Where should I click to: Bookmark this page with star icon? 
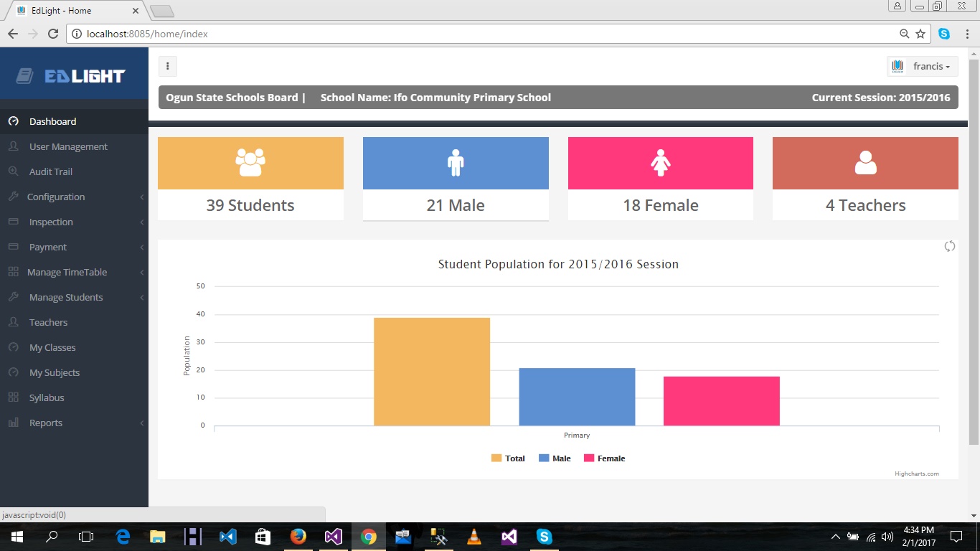coord(920,34)
